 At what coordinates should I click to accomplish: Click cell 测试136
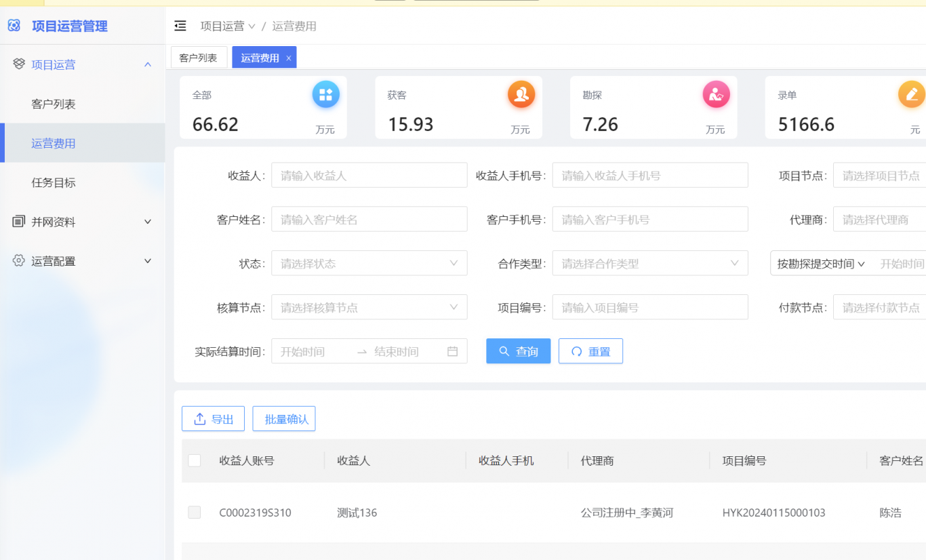pos(357,513)
